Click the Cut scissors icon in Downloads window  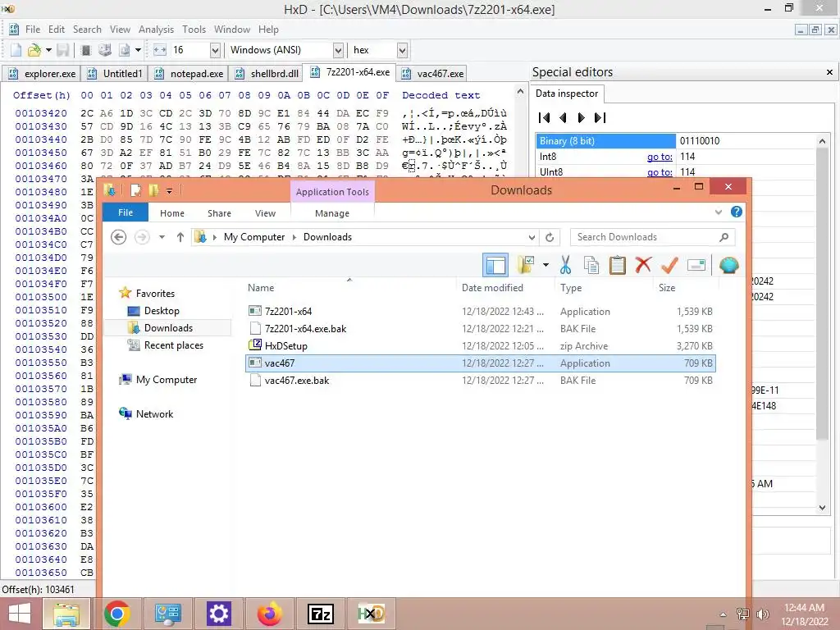pos(565,265)
